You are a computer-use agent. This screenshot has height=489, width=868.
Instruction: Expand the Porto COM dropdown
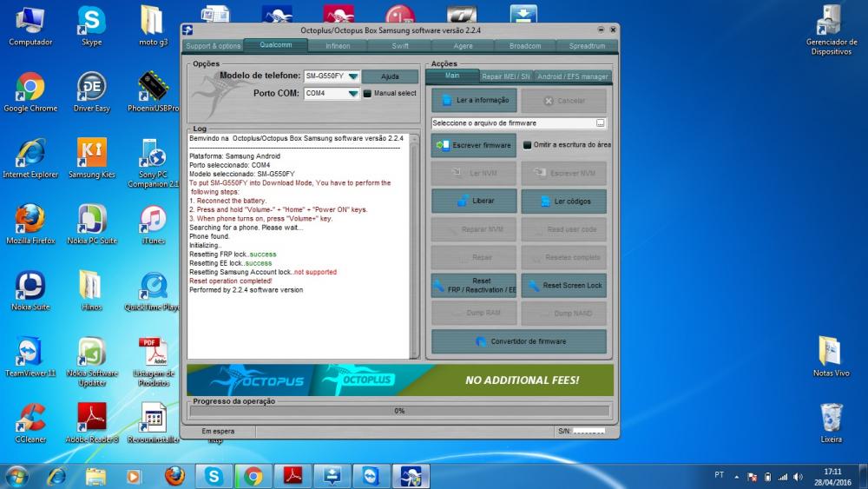point(352,94)
